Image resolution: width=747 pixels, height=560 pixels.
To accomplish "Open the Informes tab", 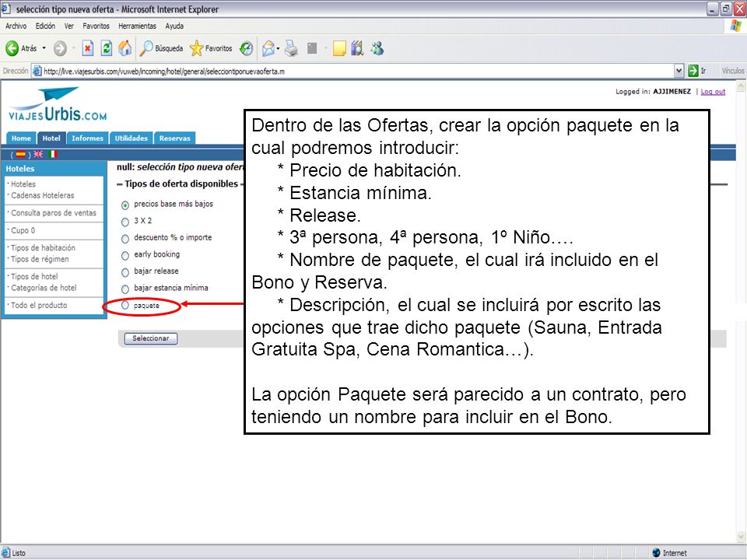I will 88,138.
